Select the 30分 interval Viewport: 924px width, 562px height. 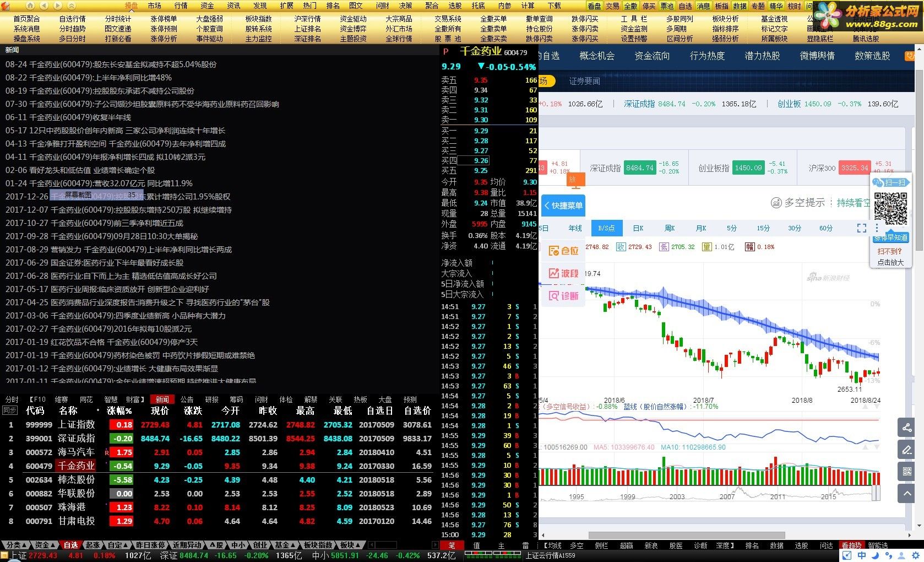[x=795, y=228]
